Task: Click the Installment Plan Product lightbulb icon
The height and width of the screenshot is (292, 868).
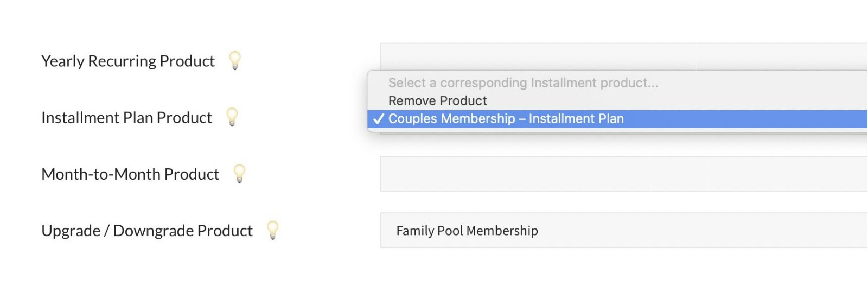Action: (x=232, y=117)
